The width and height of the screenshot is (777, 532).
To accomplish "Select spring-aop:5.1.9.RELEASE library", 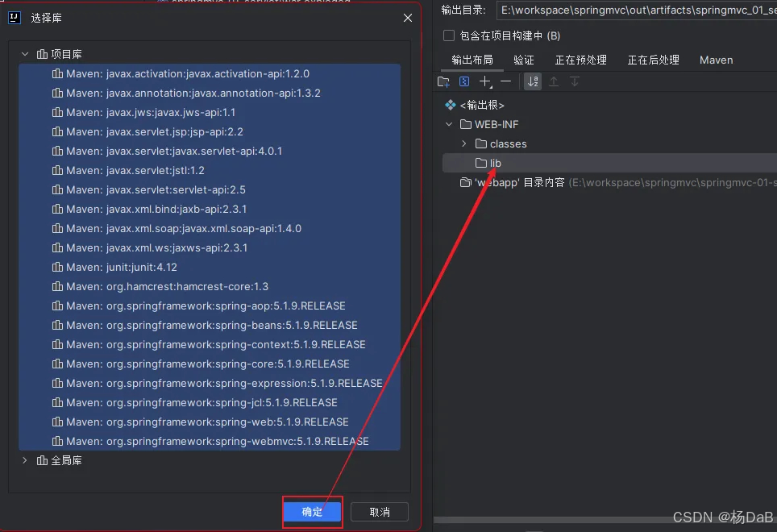I will pos(209,305).
